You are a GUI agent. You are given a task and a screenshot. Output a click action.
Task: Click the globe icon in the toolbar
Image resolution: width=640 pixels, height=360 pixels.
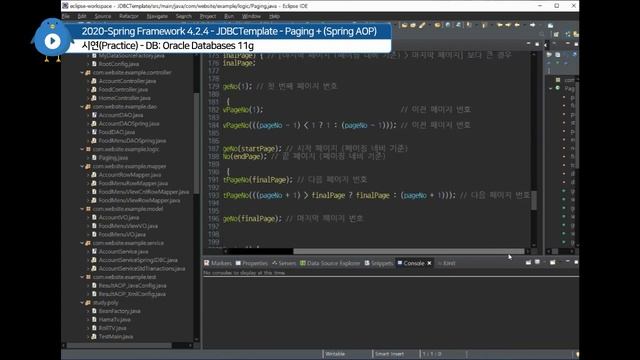[x=448, y=25]
